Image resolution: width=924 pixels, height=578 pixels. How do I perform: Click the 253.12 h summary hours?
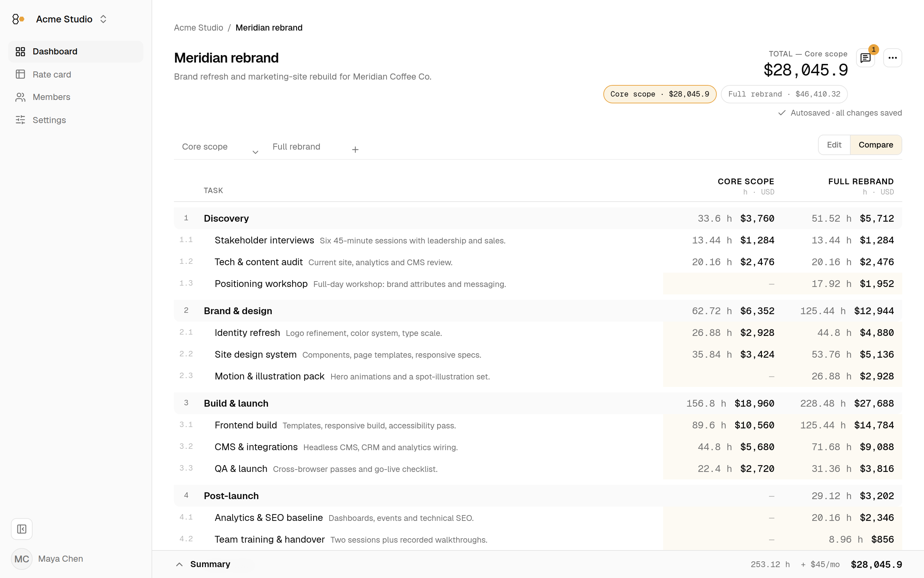tap(770, 565)
